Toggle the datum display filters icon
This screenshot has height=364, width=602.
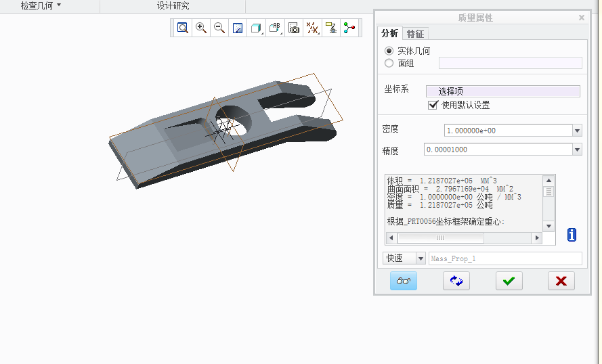312,28
